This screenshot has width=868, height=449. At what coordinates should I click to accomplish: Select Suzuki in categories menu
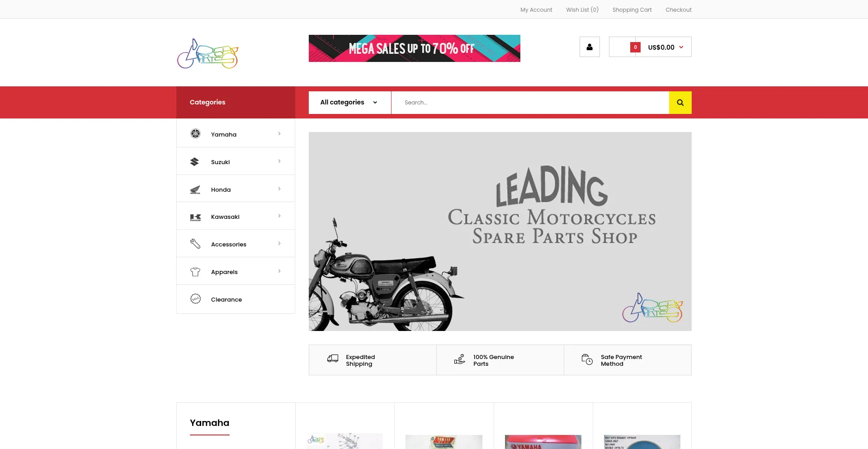(x=221, y=162)
